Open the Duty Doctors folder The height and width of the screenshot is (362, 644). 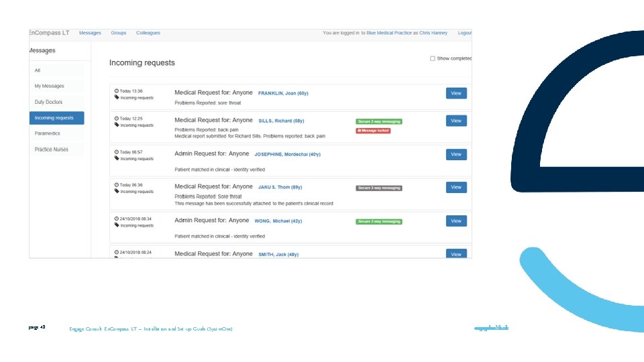tap(56, 102)
